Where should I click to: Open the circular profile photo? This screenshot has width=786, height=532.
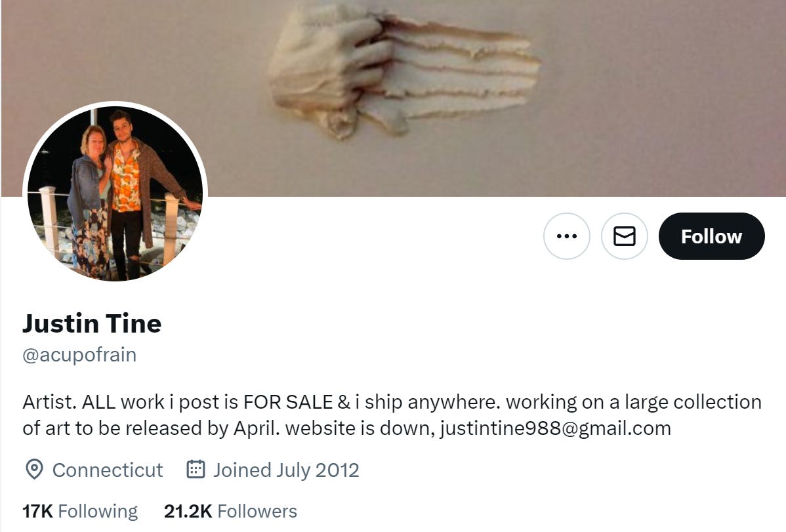pos(115,193)
